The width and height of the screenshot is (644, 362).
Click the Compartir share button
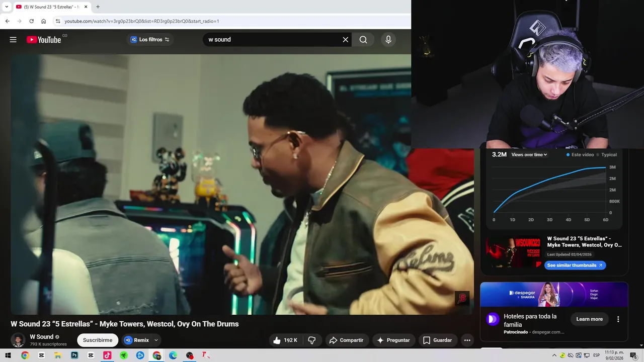[x=347, y=340]
